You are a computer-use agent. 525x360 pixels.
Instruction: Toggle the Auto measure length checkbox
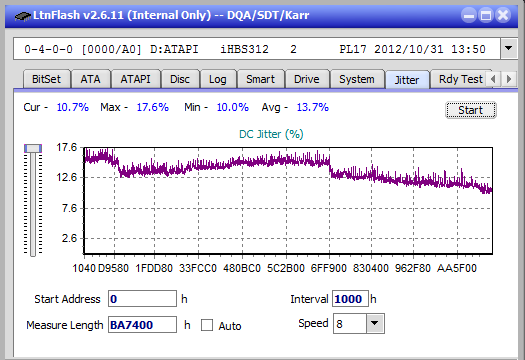[x=207, y=325]
